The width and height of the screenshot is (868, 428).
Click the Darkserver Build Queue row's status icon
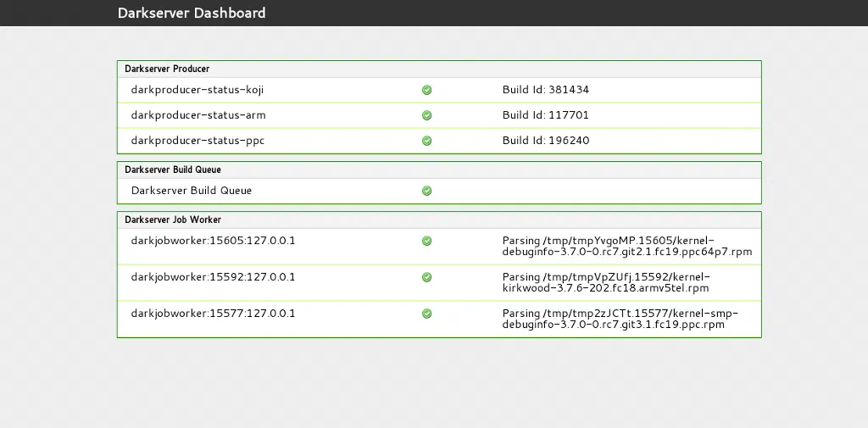pyautogui.click(x=427, y=191)
